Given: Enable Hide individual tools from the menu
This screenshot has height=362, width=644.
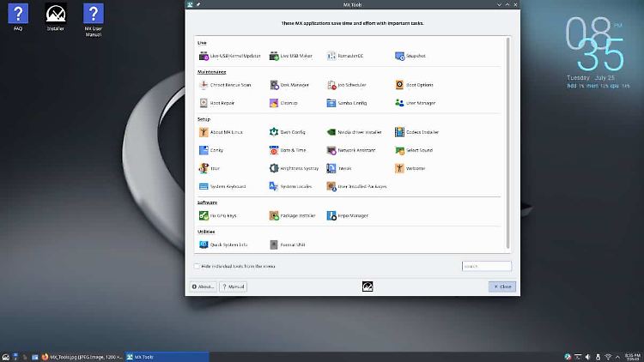Looking at the screenshot, I should pyautogui.click(x=197, y=266).
